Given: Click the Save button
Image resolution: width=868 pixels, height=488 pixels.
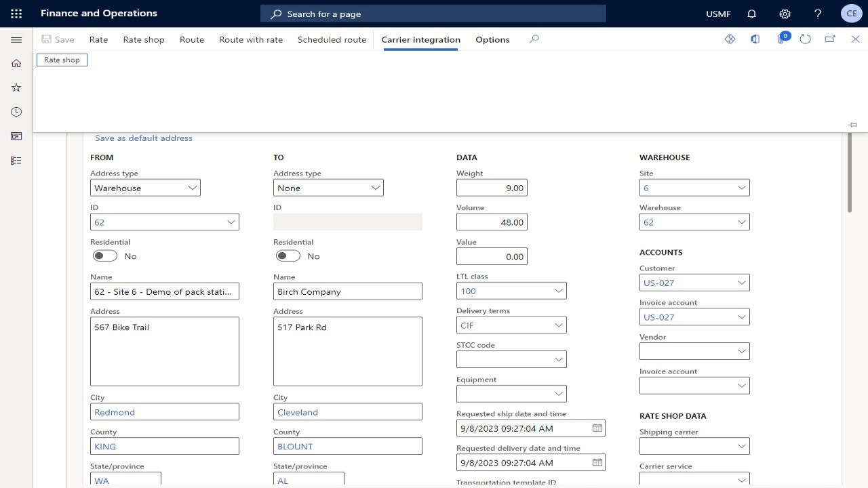Looking at the screenshot, I should [58, 39].
